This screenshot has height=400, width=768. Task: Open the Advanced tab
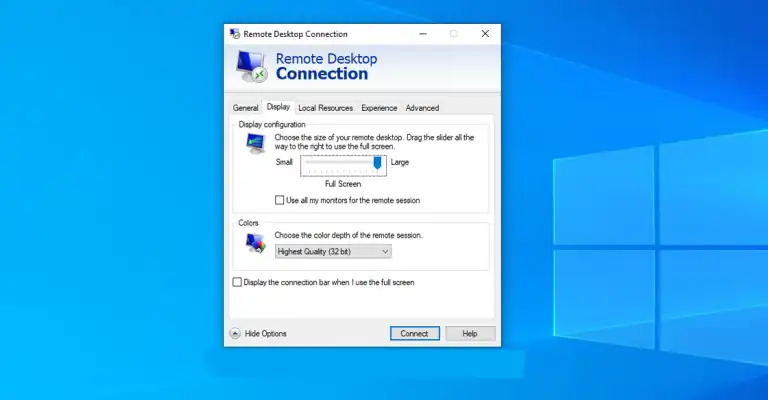(x=422, y=108)
